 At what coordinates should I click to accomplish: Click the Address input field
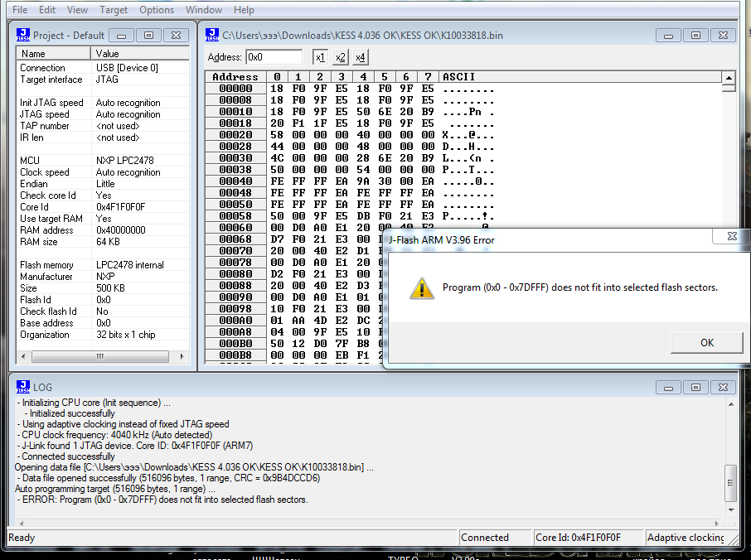[274, 57]
